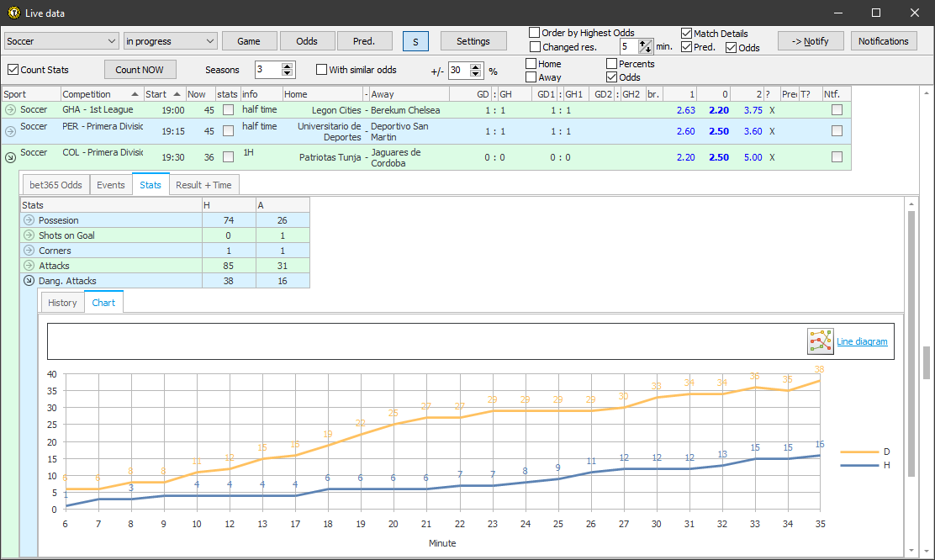Tick the GHA match notify checkbox
Screen dimensions: 935x560
coord(836,109)
